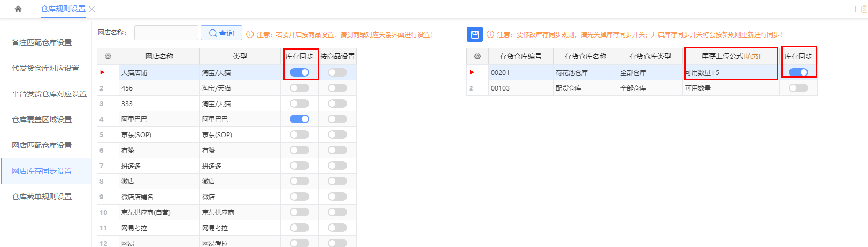
Task: Open 网店库存同步设置 menu item
Action: 42,171
